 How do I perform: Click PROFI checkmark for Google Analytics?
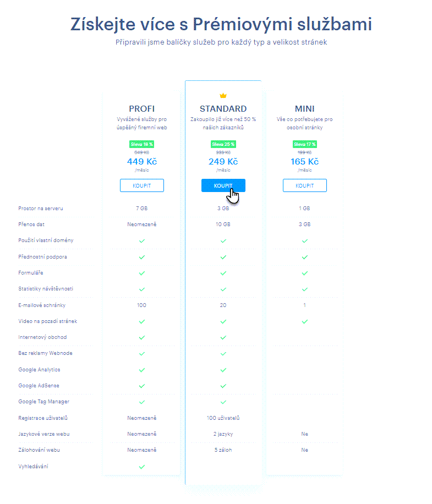[x=141, y=370]
